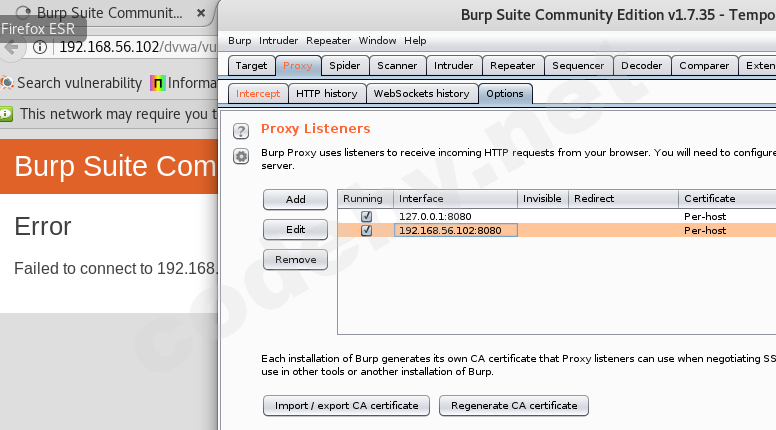This screenshot has width=776, height=430.
Task: Open the Proxy Listeners gear settings icon
Action: (240, 156)
